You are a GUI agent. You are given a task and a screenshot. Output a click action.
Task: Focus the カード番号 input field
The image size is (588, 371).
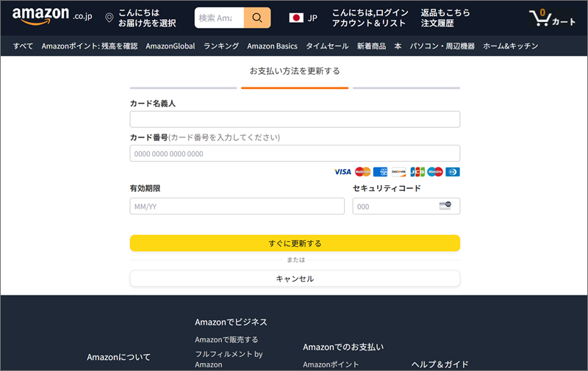click(x=295, y=154)
